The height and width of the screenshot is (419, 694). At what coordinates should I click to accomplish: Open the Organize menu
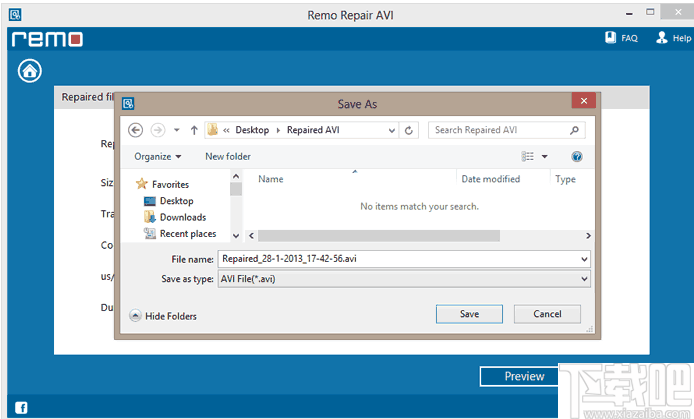[158, 157]
